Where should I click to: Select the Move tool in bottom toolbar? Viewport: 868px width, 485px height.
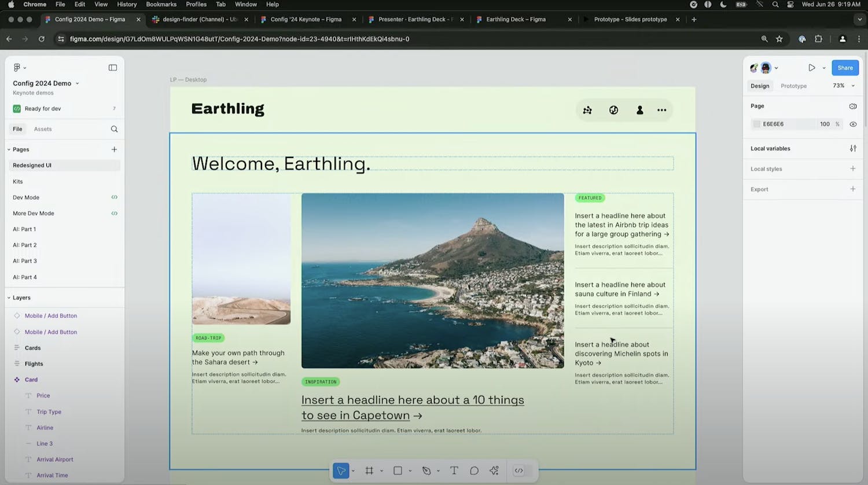[x=341, y=471]
